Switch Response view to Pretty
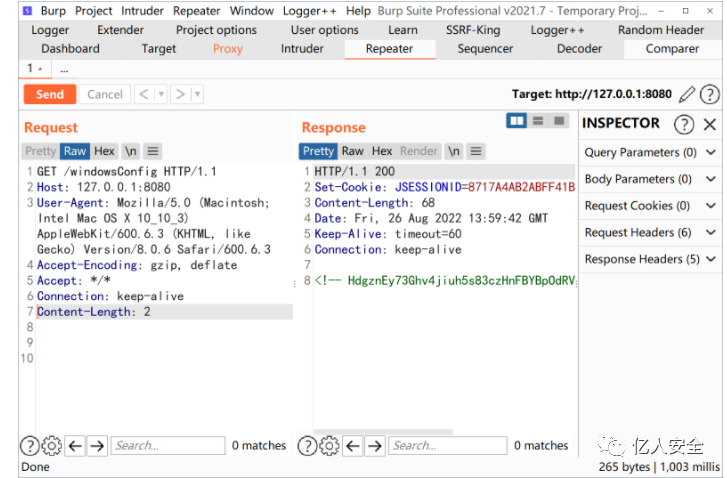This screenshot has height=478, width=727. coord(318,151)
